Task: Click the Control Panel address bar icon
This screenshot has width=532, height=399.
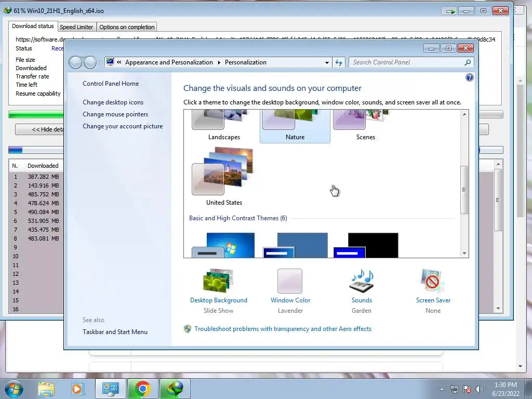Action: pyautogui.click(x=110, y=62)
